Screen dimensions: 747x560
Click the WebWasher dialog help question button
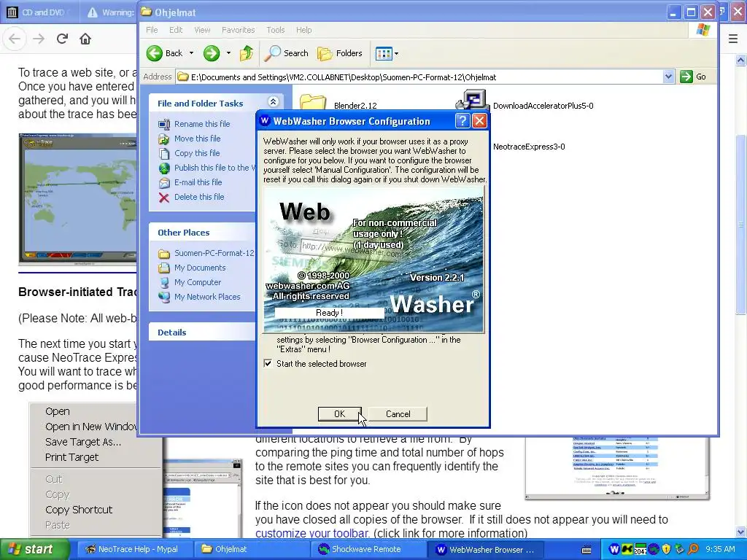pyautogui.click(x=462, y=121)
